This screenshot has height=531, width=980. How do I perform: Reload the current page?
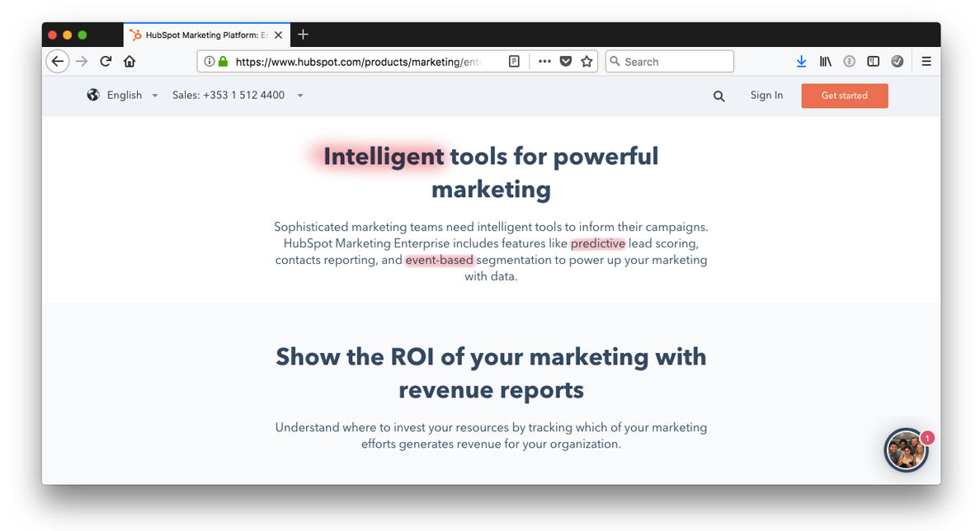(106, 61)
